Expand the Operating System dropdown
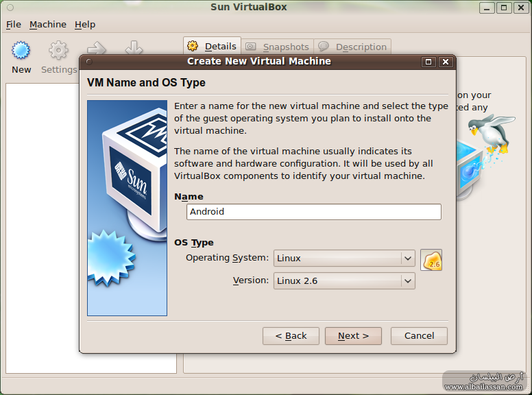This screenshot has height=395, width=532. 344,259
